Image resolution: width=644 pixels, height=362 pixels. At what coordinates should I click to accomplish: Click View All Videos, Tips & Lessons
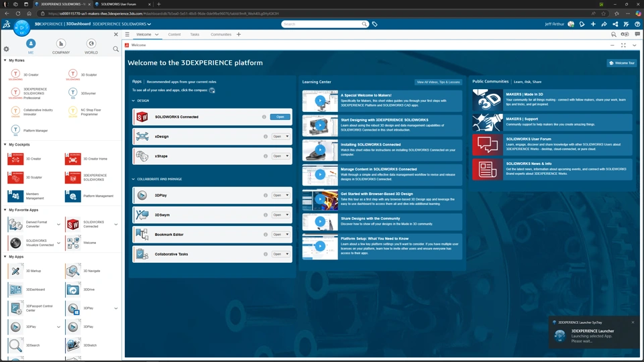[x=438, y=82]
